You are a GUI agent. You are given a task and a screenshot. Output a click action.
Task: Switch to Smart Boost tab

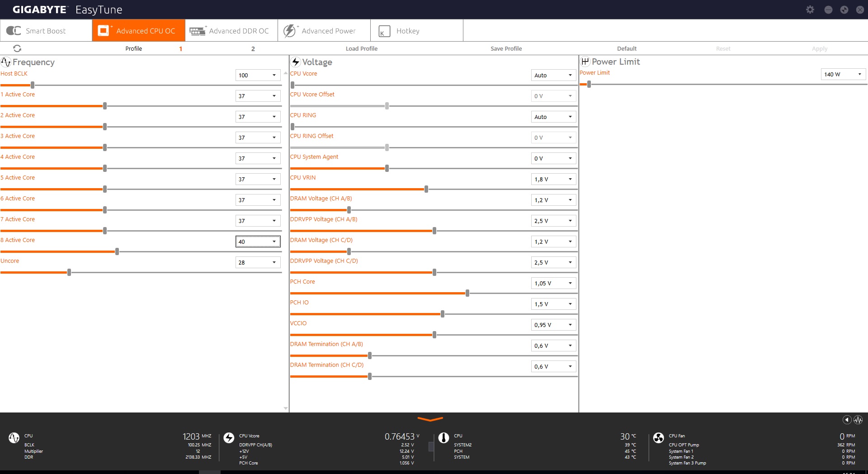(46, 30)
